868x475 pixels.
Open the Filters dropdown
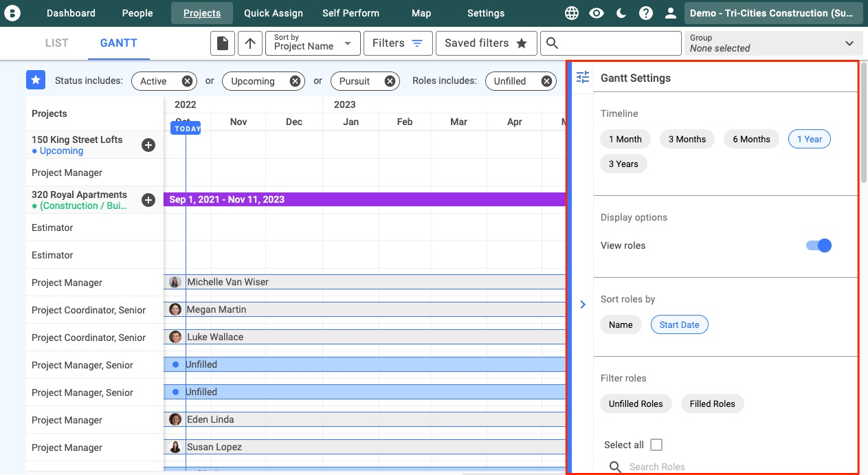(398, 43)
